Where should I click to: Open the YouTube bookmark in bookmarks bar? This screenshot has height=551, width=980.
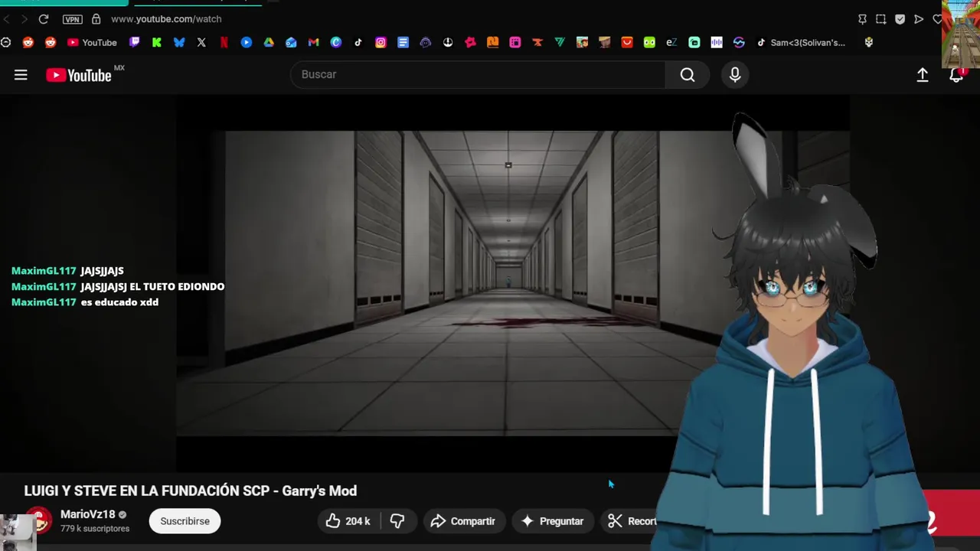[x=92, y=43]
